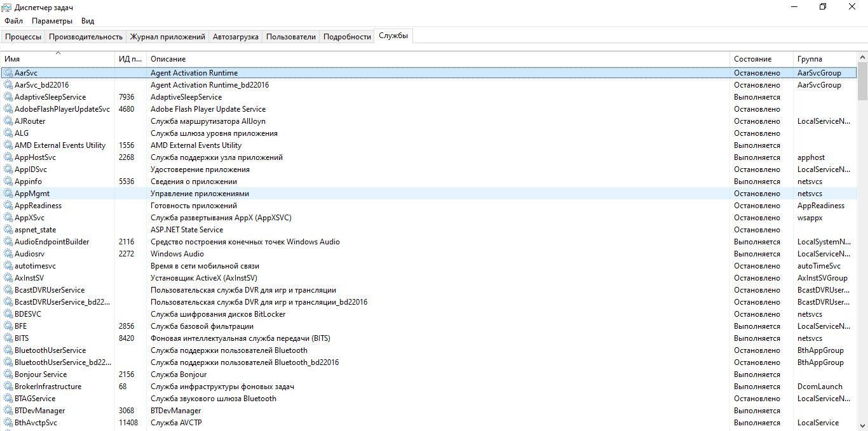Image resolution: width=868 pixels, height=431 pixels.
Task: Click PID 11408 of BthAvctpSvc
Action: pos(128,423)
